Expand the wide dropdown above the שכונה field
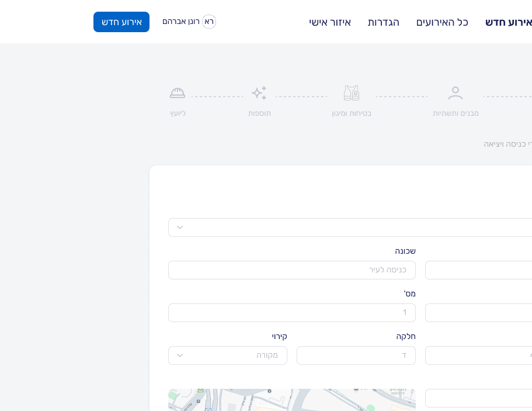The image size is (532, 411). [x=350, y=227]
